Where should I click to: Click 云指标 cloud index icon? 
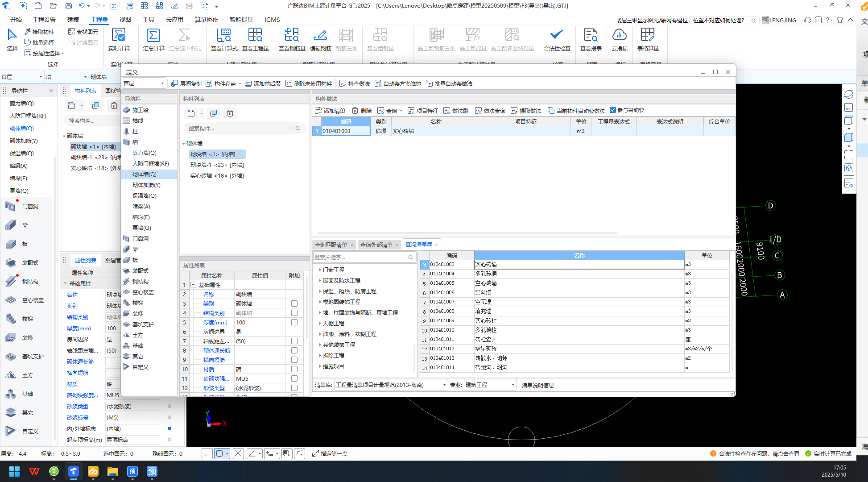pos(620,39)
